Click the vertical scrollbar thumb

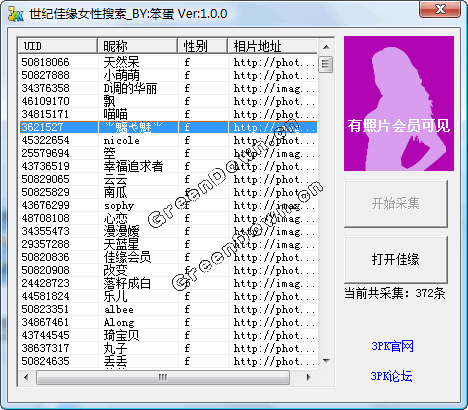click(326, 65)
